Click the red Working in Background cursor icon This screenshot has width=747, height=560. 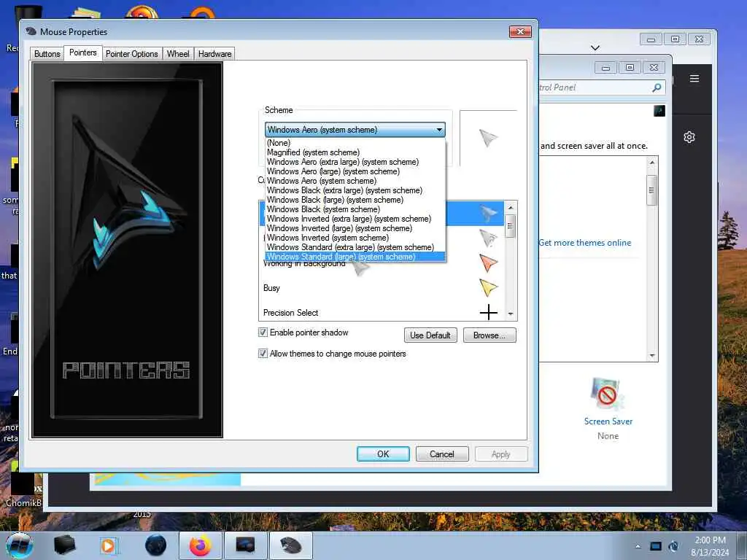click(x=488, y=262)
